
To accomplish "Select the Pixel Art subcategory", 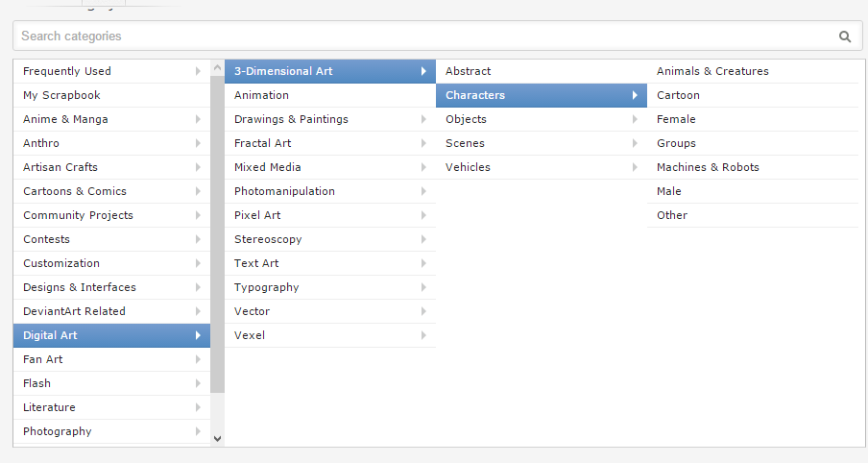I will 257,215.
